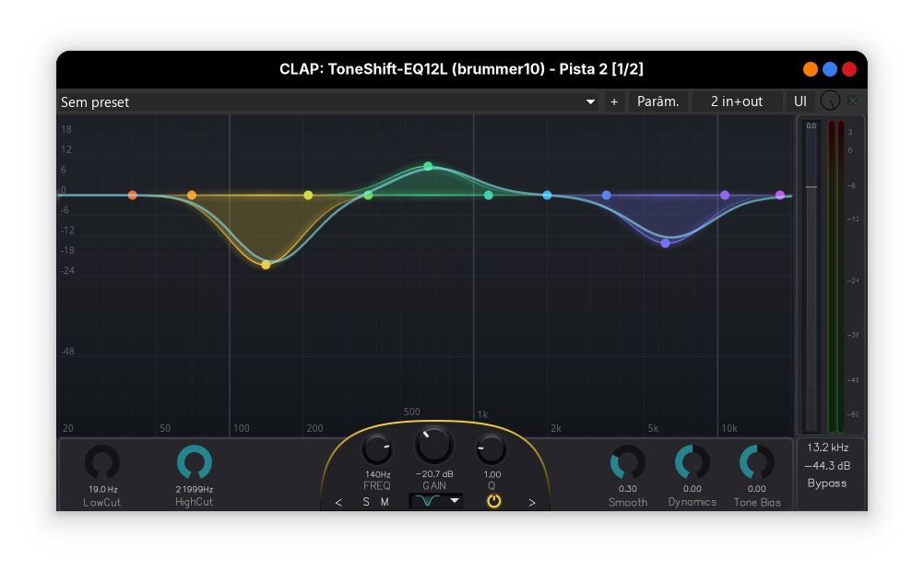This screenshot has width=924, height=573.
Task: Click the output gain slider showing 0.0
Action: [811, 277]
